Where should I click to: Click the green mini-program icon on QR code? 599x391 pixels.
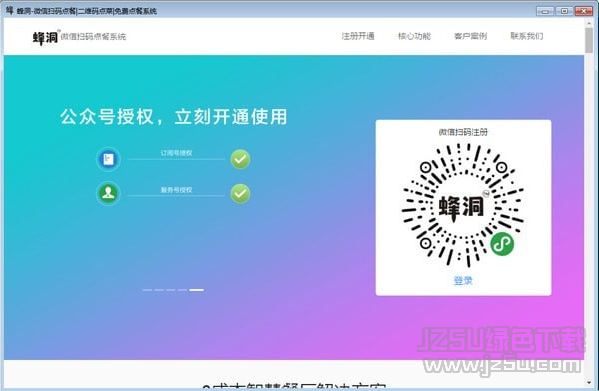pos(502,244)
